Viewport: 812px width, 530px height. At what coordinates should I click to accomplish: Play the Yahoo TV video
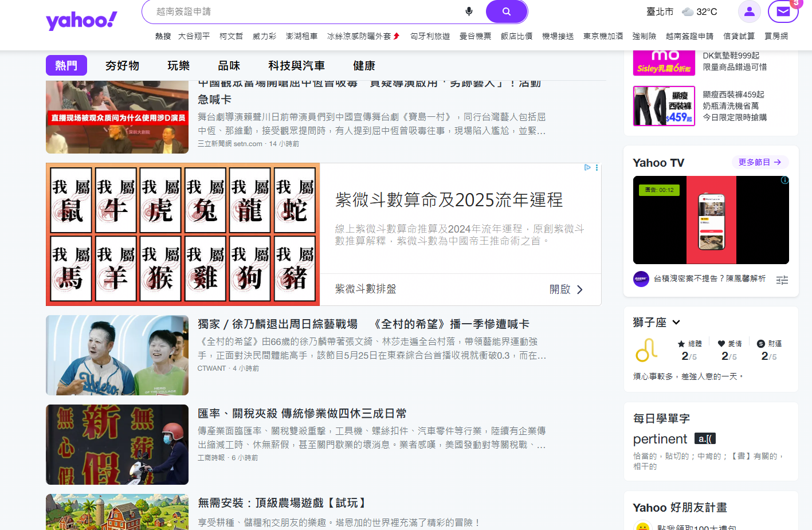pos(711,220)
